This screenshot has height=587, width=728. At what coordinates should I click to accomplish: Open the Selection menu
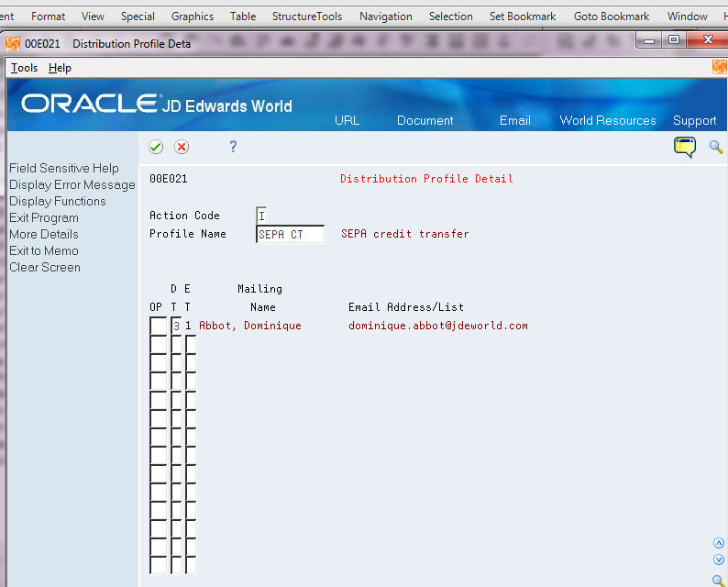point(451,17)
